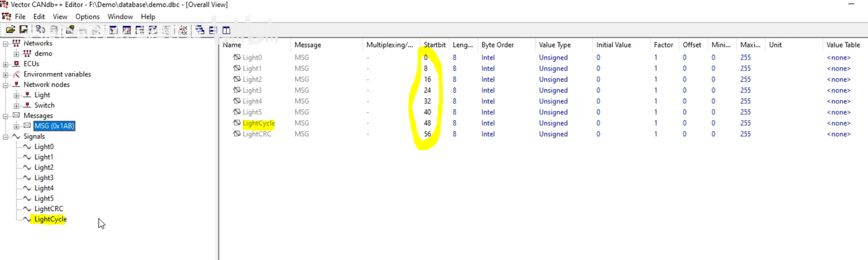Open the Window menu
The height and width of the screenshot is (260, 868).
pyautogui.click(x=120, y=17)
